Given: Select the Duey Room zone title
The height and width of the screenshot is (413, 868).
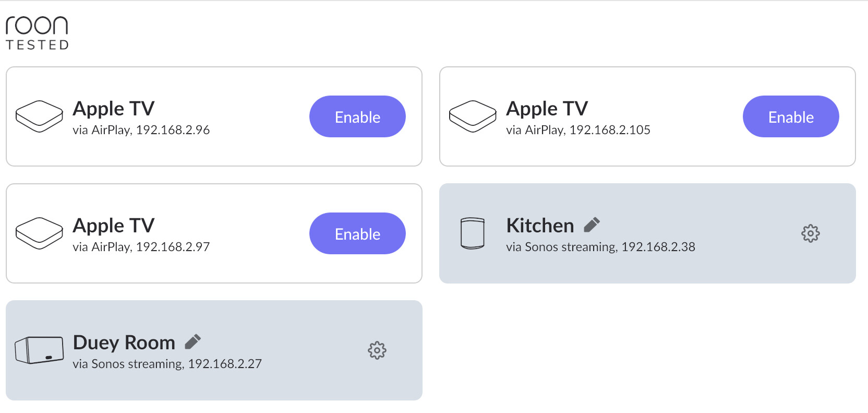Looking at the screenshot, I should click(x=124, y=343).
